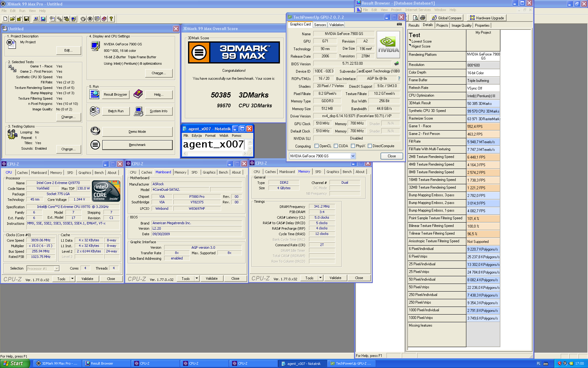Click Result Browser taskbar button
Viewport: 588px width, 368px height.
106,363
